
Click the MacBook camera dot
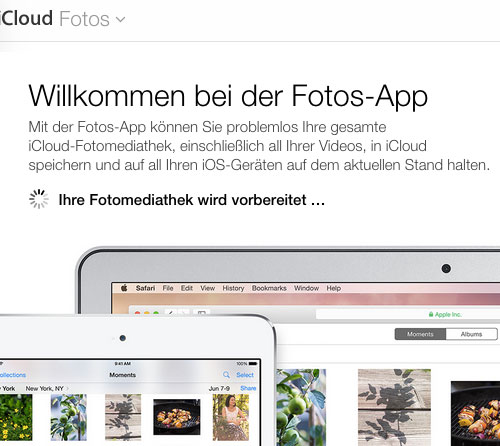coord(446,268)
